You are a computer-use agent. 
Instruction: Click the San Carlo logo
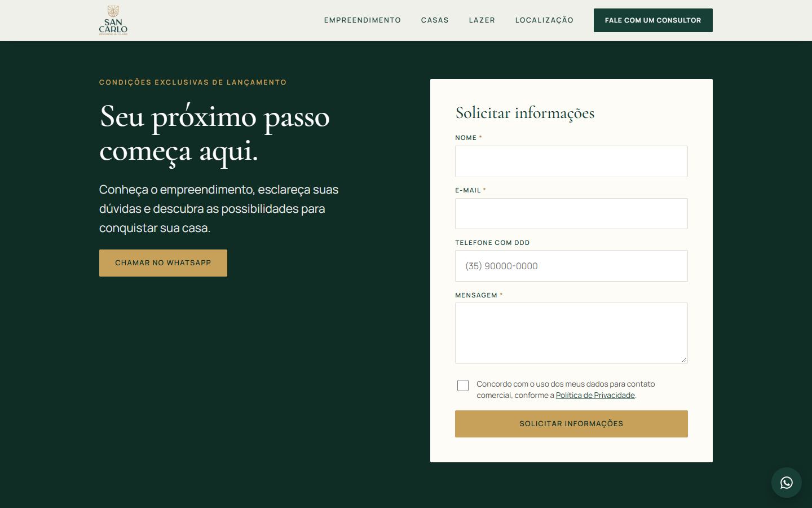(113, 20)
